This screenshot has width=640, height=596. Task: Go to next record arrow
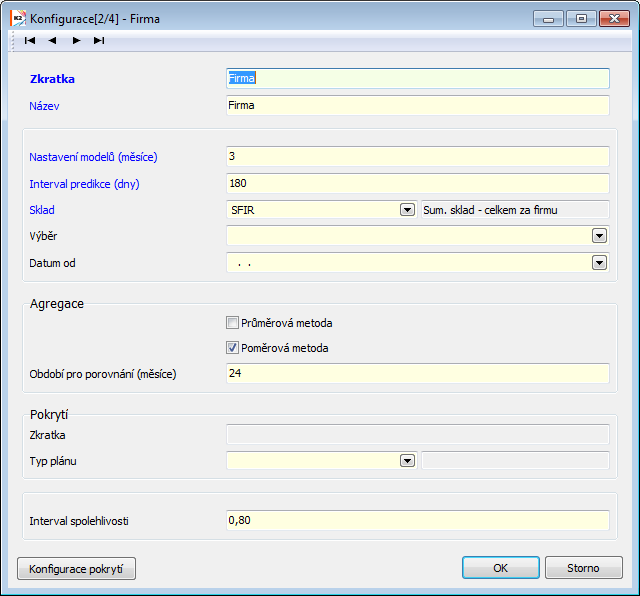point(76,40)
